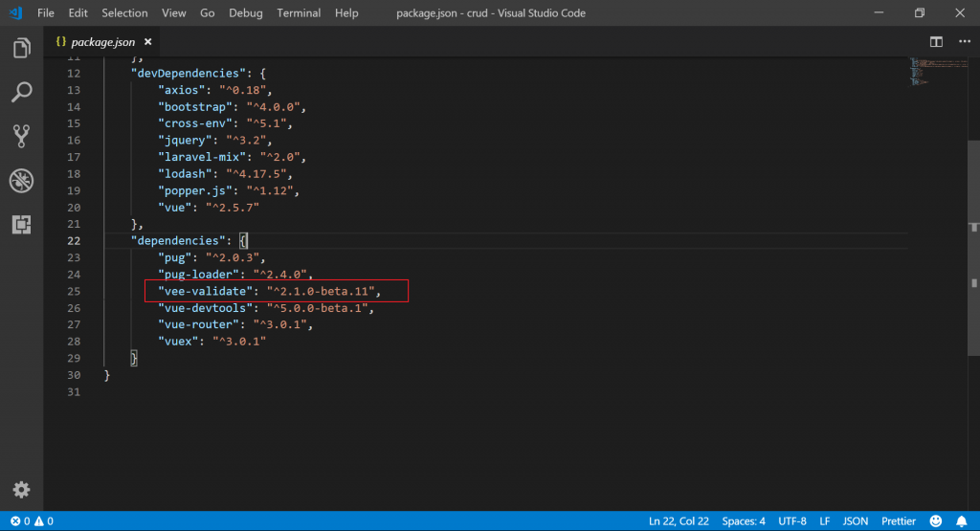980x531 pixels.
Task: Click the "lodash" entry on line 18
Action: pyautogui.click(x=225, y=174)
